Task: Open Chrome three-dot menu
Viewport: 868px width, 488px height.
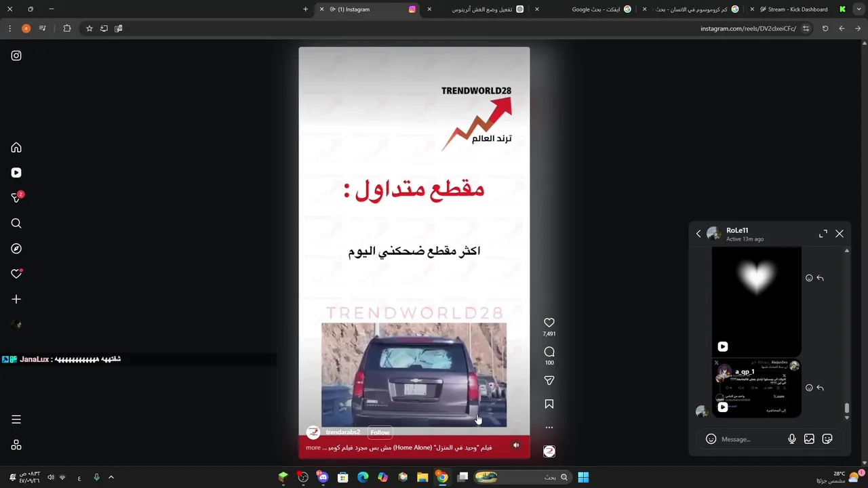Action: 9,28
